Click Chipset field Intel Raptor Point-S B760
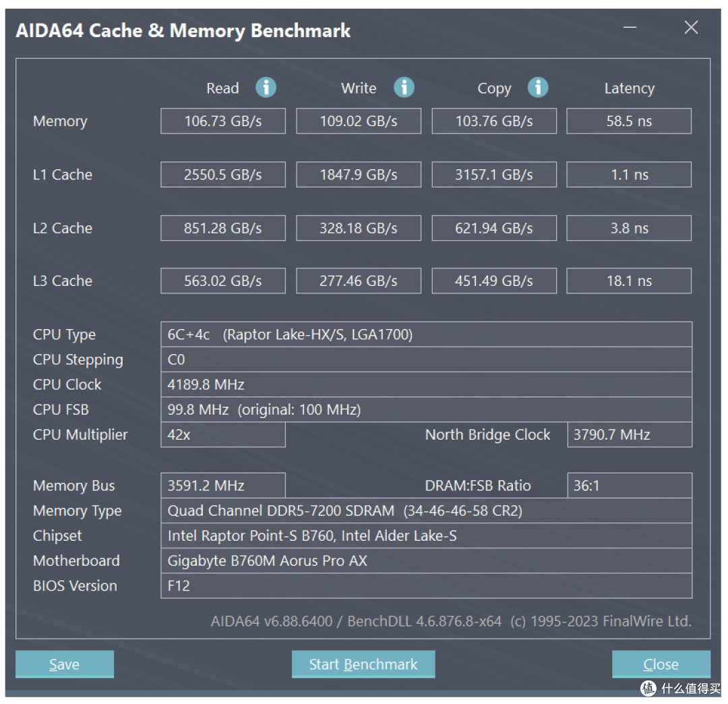The width and height of the screenshot is (728, 704). 426,536
